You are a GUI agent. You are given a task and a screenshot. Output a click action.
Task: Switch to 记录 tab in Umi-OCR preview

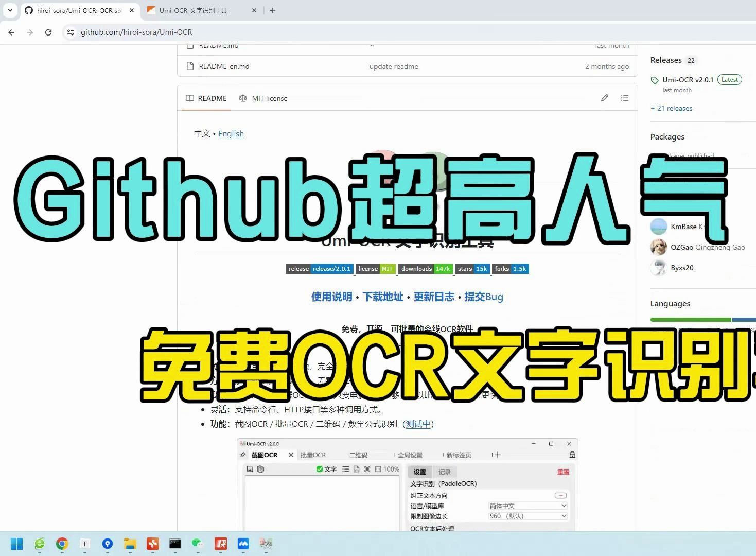pos(445,472)
